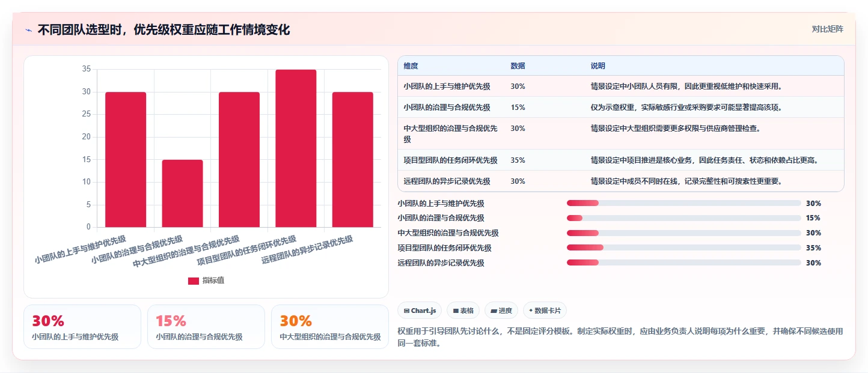Click the 15% value in the table

pos(518,107)
